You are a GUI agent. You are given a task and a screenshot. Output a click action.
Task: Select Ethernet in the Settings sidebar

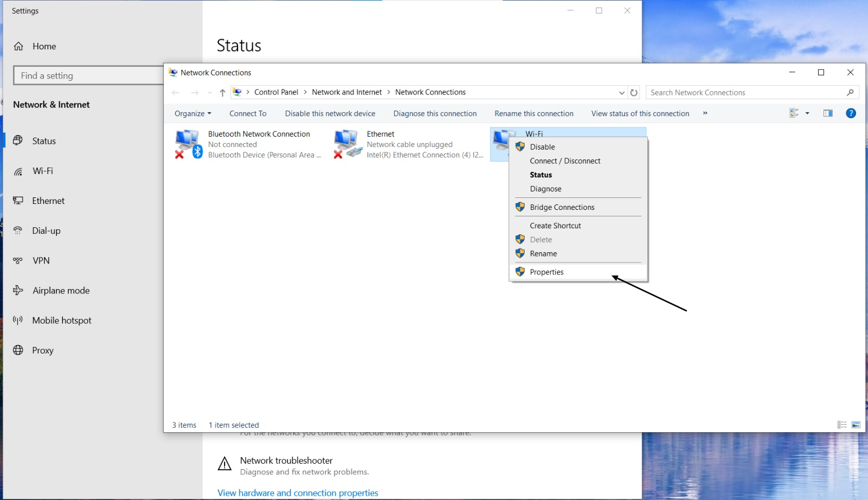(48, 200)
